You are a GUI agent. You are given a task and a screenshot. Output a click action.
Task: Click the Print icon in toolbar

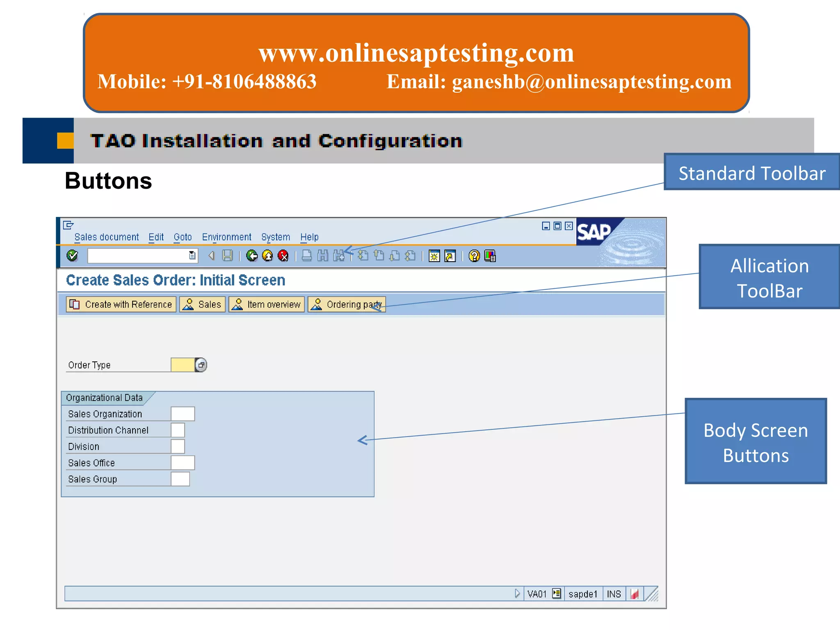(x=307, y=256)
